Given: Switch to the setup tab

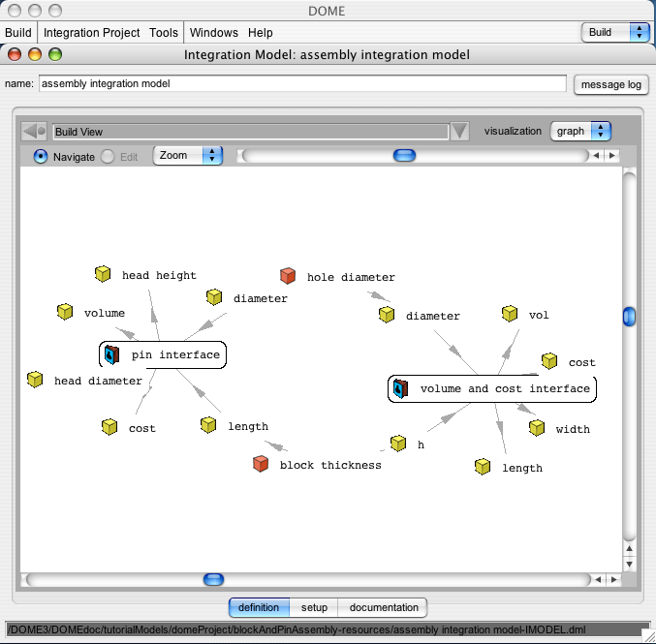Looking at the screenshot, I should pyautogui.click(x=314, y=607).
